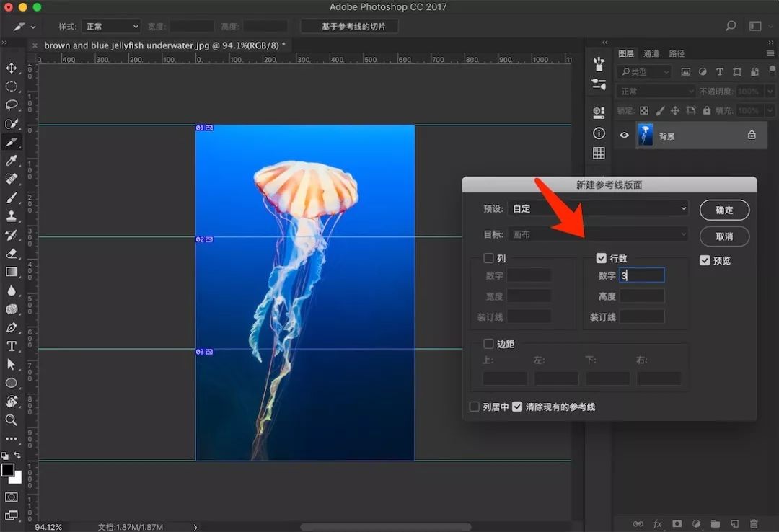
Task: Switch to the 通道 channels tab
Action: [651, 53]
